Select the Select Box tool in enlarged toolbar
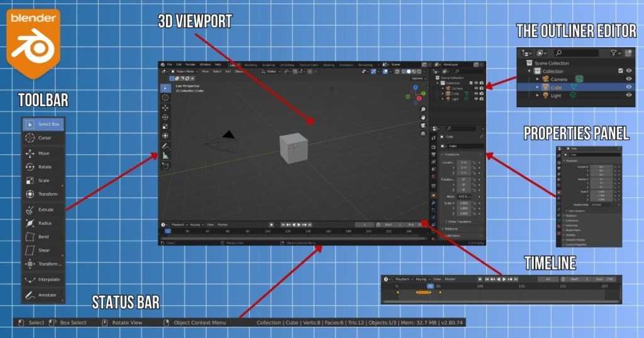Screen dimensions: 644x338 (x=43, y=124)
